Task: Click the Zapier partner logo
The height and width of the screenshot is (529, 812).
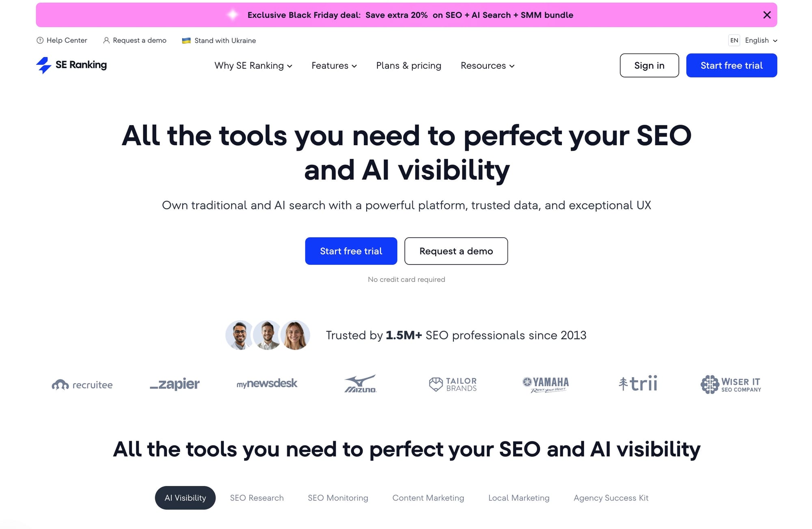Action: point(175,384)
